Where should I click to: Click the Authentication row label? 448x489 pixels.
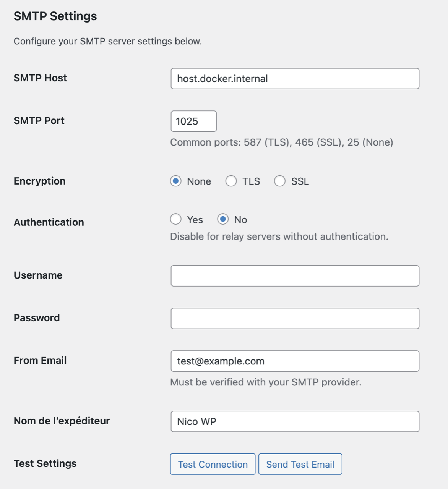click(x=49, y=222)
